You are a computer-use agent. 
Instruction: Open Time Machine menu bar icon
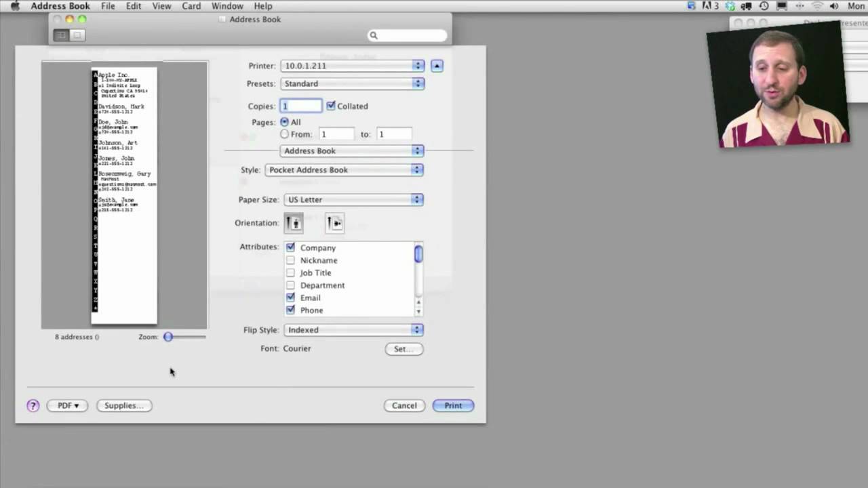click(x=764, y=6)
